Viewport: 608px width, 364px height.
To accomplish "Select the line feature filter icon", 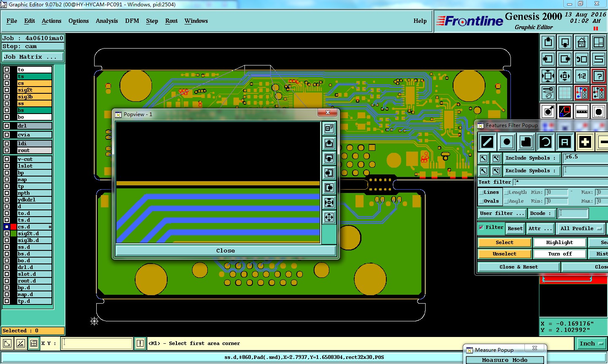I will point(487,142).
